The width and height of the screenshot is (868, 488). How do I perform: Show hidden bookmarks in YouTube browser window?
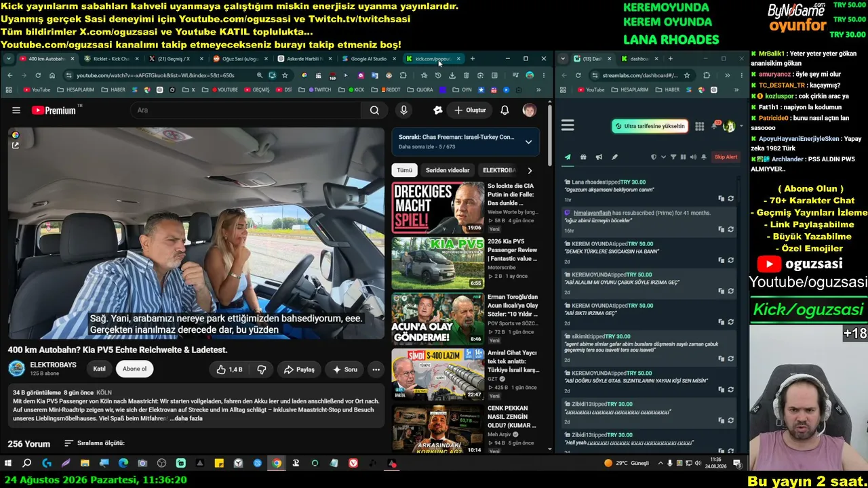pos(538,89)
